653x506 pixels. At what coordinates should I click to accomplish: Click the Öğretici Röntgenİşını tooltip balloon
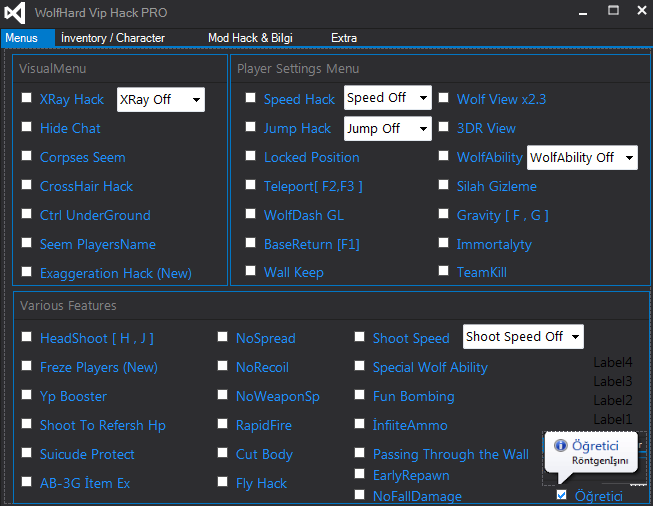click(x=591, y=453)
